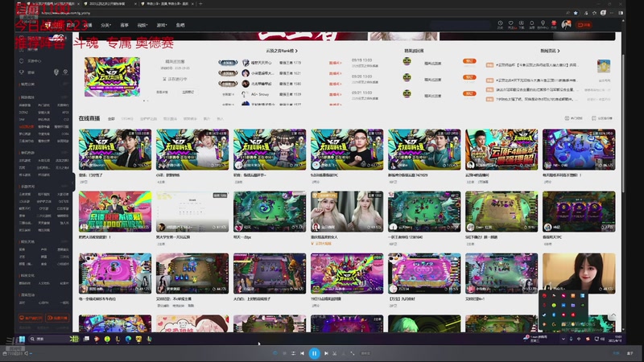Select 全部 filter beside 在线直播

click(111, 118)
